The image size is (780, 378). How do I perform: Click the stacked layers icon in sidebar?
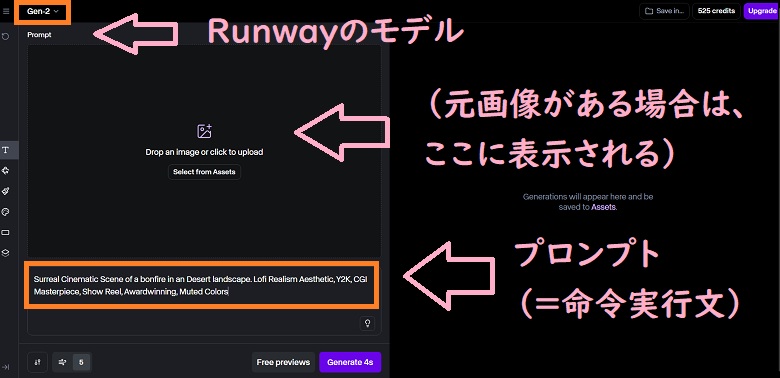point(6,253)
